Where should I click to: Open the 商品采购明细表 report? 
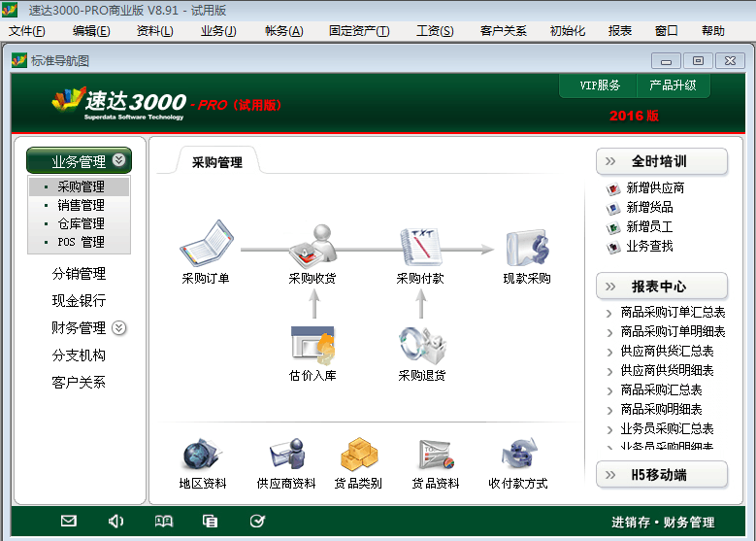661,409
